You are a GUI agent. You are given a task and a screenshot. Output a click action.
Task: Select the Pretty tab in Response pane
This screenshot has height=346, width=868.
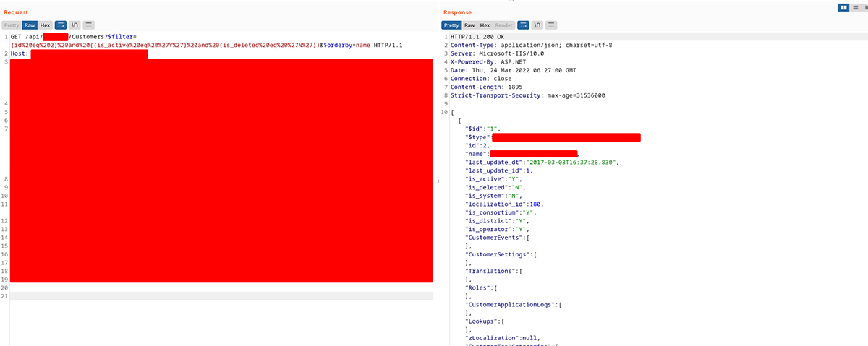tap(451, 25)
